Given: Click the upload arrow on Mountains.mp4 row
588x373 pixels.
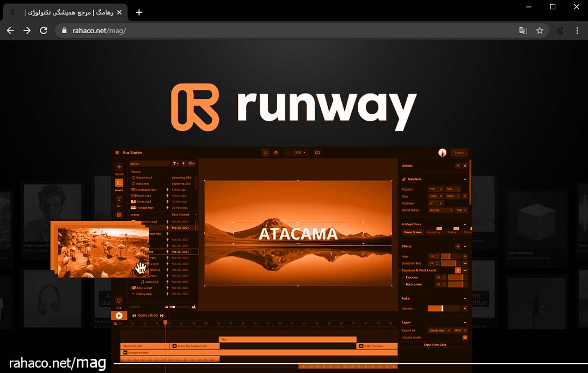Looking at the screenshot, I should click(x=168, y=190).
